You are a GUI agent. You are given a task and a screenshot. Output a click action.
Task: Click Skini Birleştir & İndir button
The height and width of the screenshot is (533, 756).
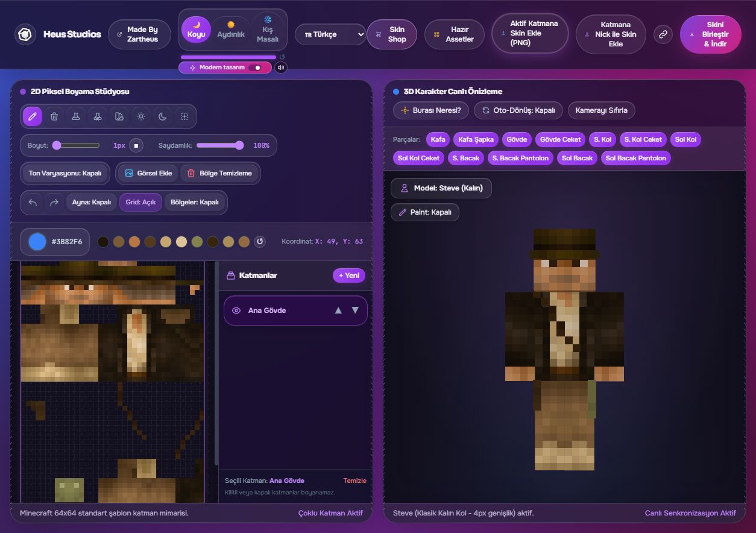(x=711, y=34)
